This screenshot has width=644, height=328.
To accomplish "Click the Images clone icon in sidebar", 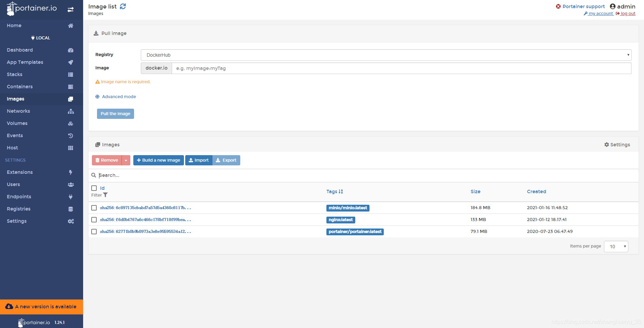I will click(x=71, y=99).
